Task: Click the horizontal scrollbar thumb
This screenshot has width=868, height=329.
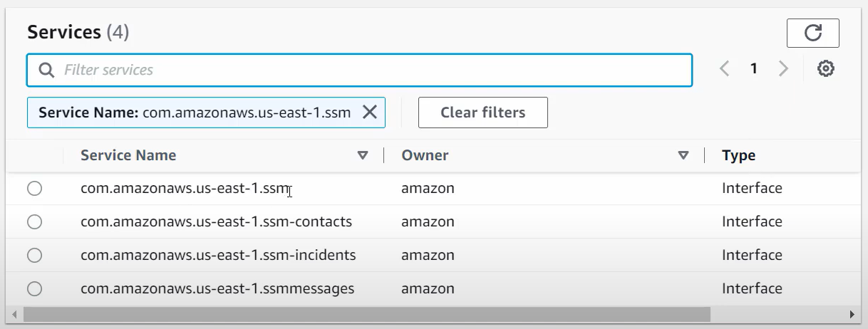Action: (366, 314)
